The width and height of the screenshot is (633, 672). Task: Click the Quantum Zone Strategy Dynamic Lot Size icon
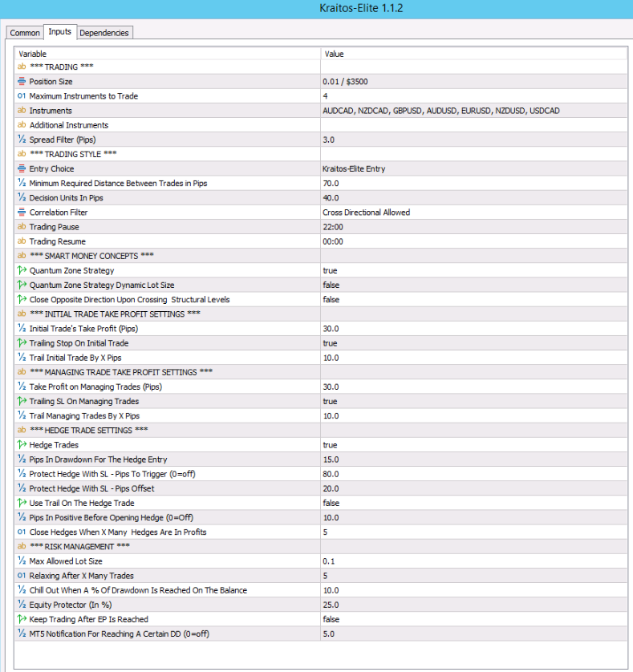[22, 285]
